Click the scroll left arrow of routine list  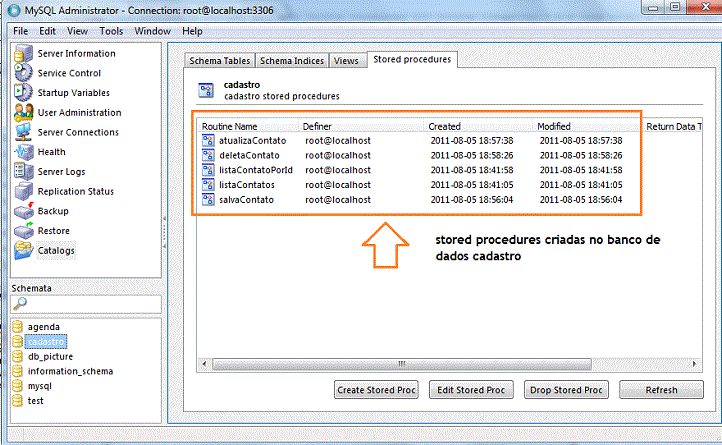(x=204, y=364)
